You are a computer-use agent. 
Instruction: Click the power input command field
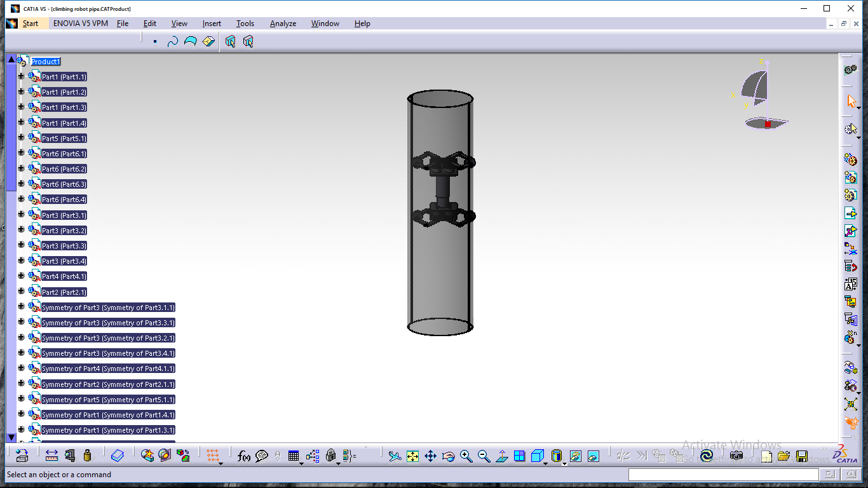(x=724, y=475)
